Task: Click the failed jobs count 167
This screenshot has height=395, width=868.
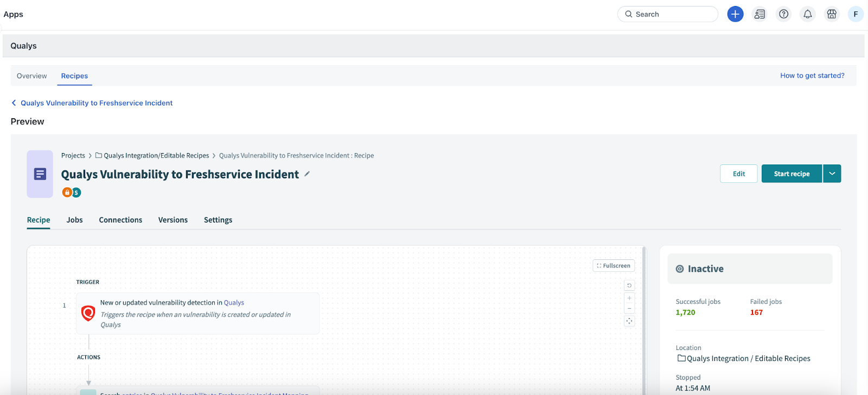Action: pos(756,313)
